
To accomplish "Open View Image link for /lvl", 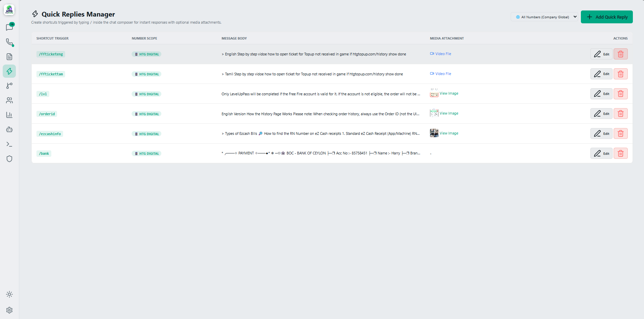I will (x=449, y=93).
